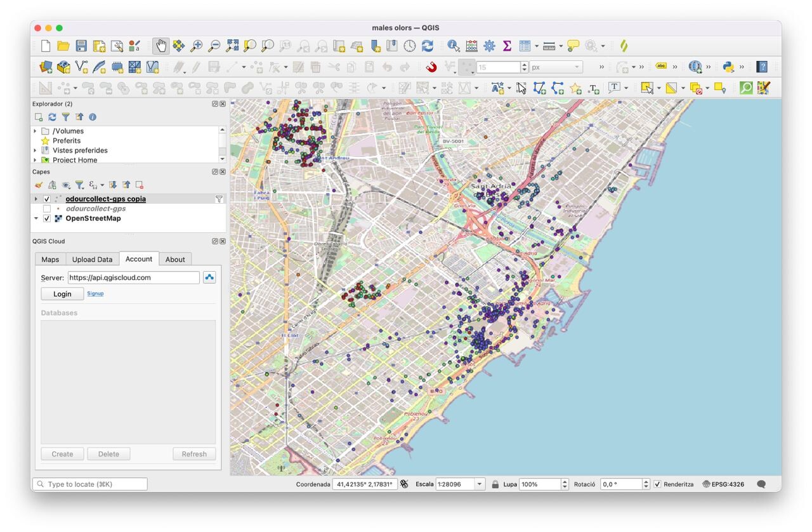Open Processing Toolbox gear icon
Image resolution: width=812 pixels, height=532 pixels.
click(x=489, y=46)
